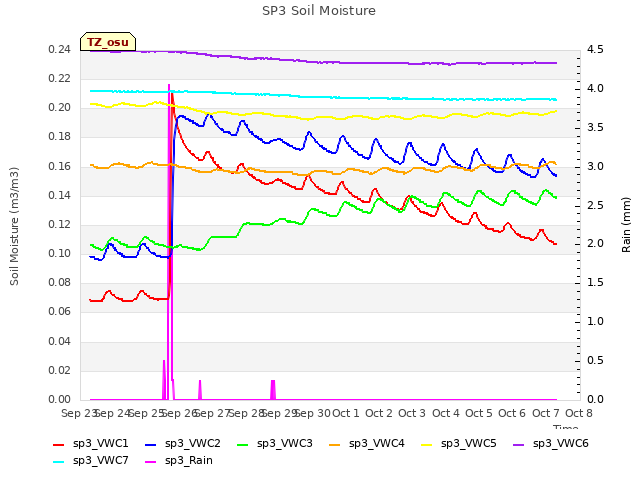This screenshot has width=640, height=480.
Task: Click magenta sp3_Rain legend color marker
Action: [151, 462]
